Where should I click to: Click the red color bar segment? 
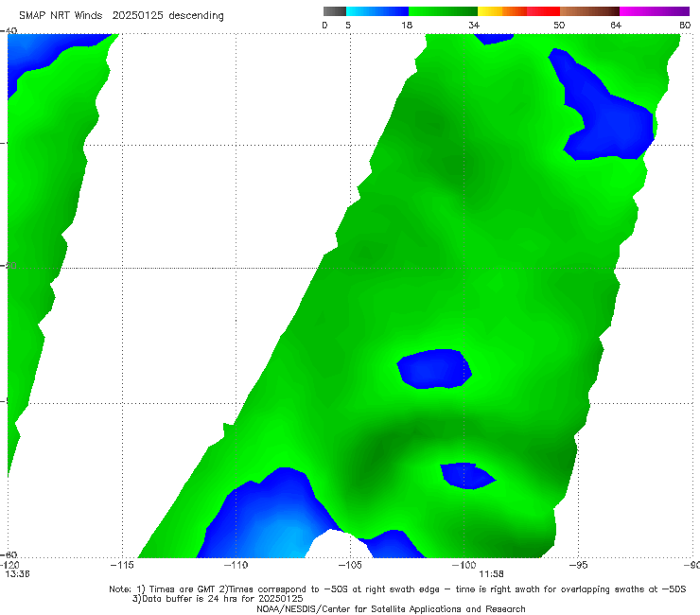543,11
